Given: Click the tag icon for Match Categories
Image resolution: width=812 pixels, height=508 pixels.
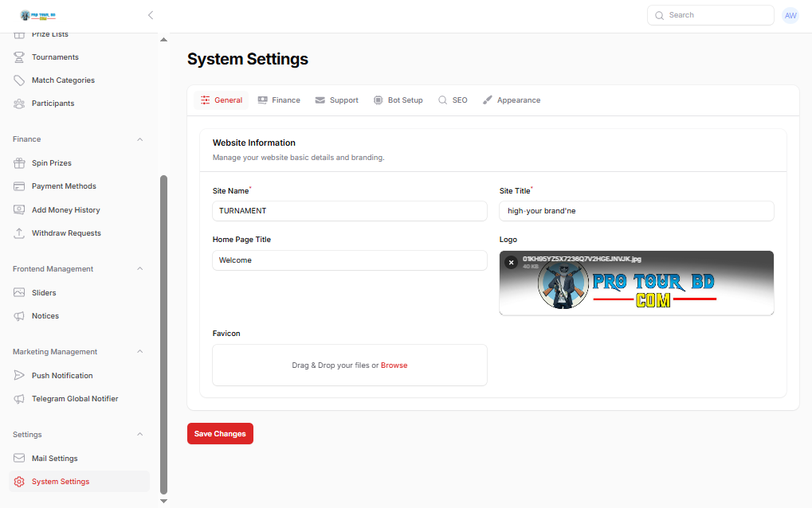Looking at the screenshot, I should pyautogui.click(x=19, y=80).
